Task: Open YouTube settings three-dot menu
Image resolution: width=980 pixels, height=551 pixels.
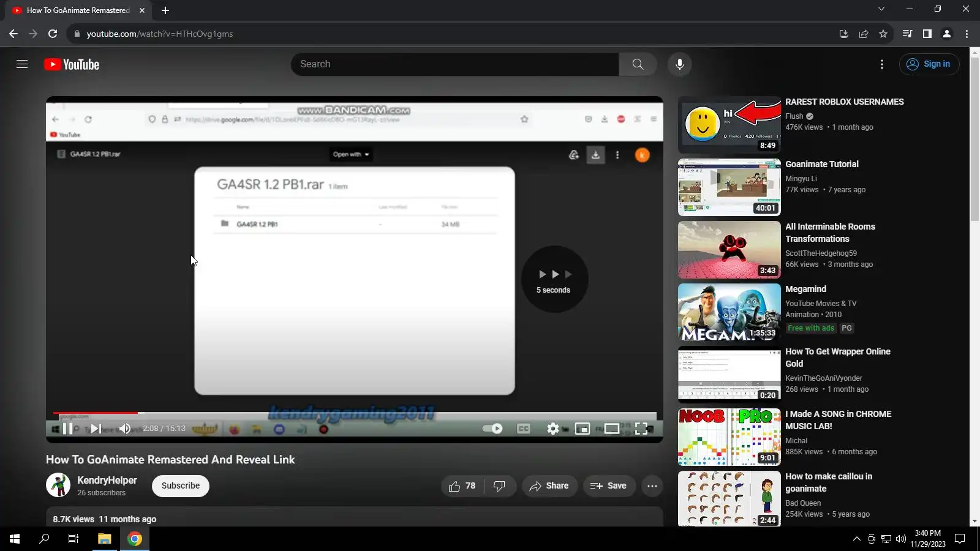Action: [882, 64]
